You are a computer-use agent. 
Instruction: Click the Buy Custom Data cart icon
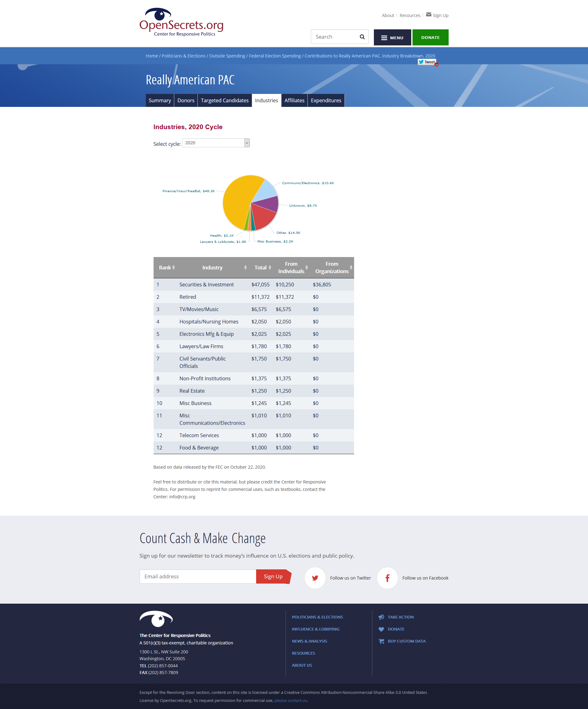[381, 641]
